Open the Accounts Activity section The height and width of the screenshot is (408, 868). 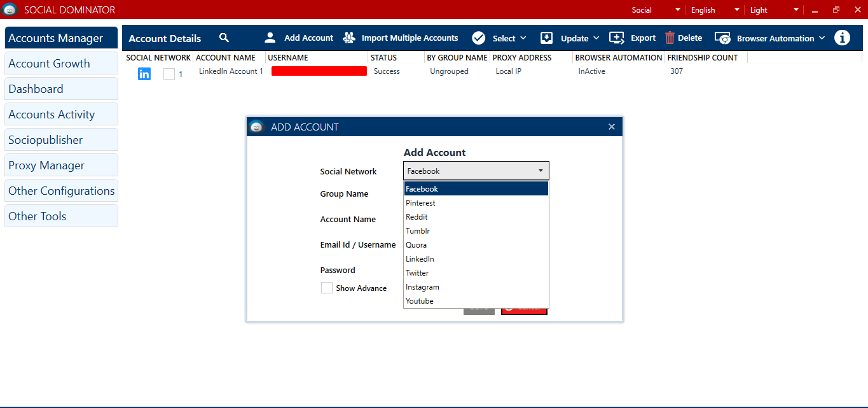point(61,114)
